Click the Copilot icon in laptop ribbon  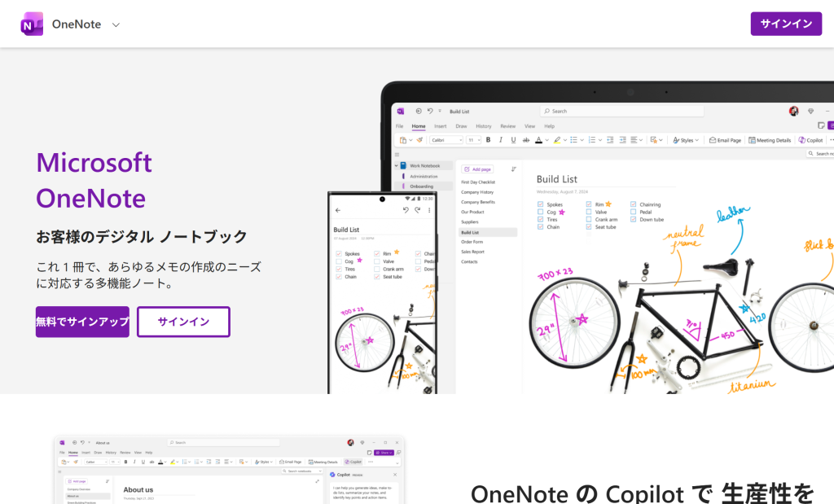point(802,140)
